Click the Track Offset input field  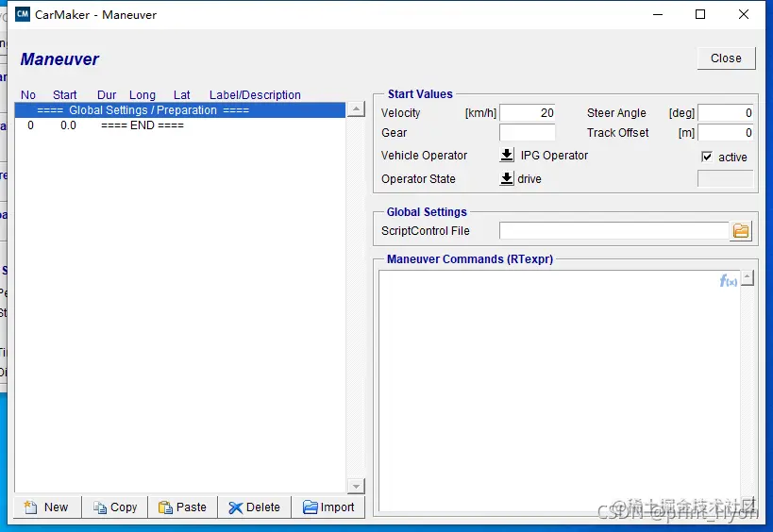(x=726, y=132)
